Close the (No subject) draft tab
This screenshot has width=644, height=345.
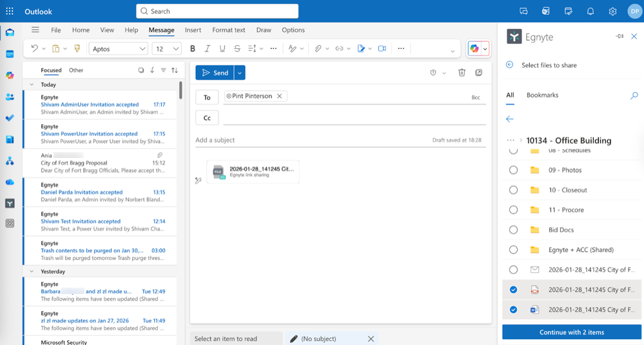pos(371,339)
